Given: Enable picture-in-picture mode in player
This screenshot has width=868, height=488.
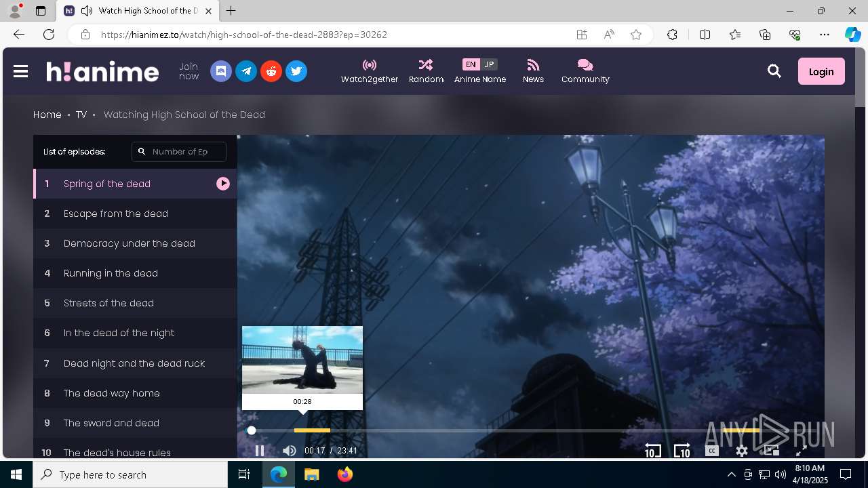Looking at the screenshot, I should [771, 451].
